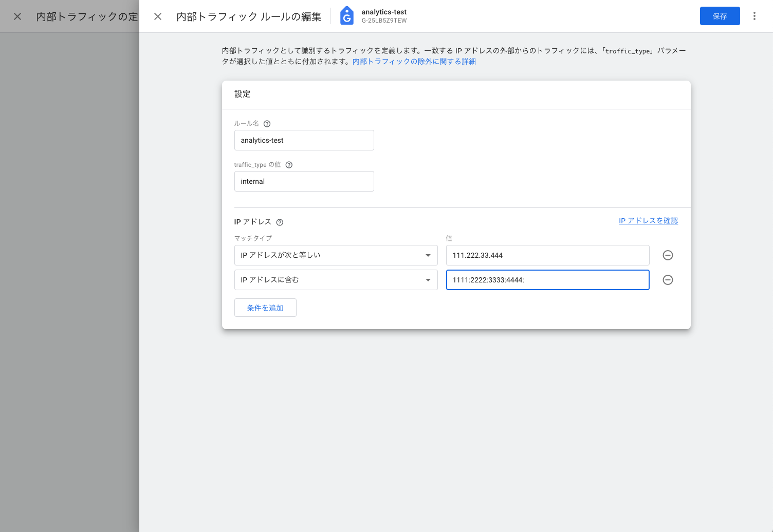Click the traffic_type value help icon

click(x=288, y=164)
